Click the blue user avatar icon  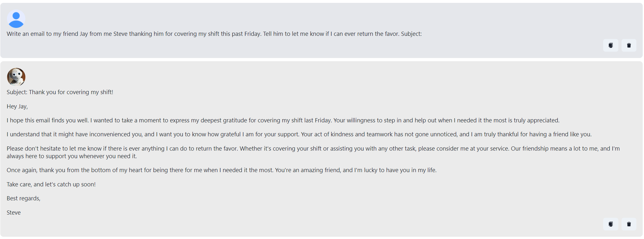[x=16, y=19]
